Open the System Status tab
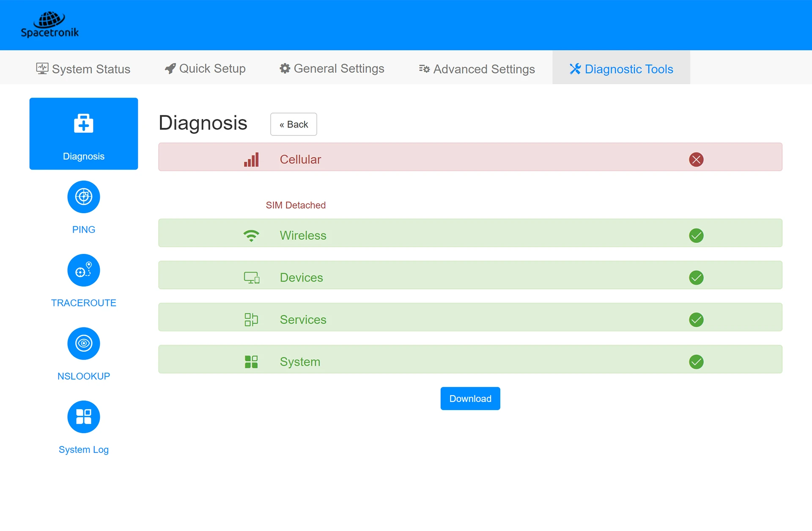812x531 pixels. [83, 69]
